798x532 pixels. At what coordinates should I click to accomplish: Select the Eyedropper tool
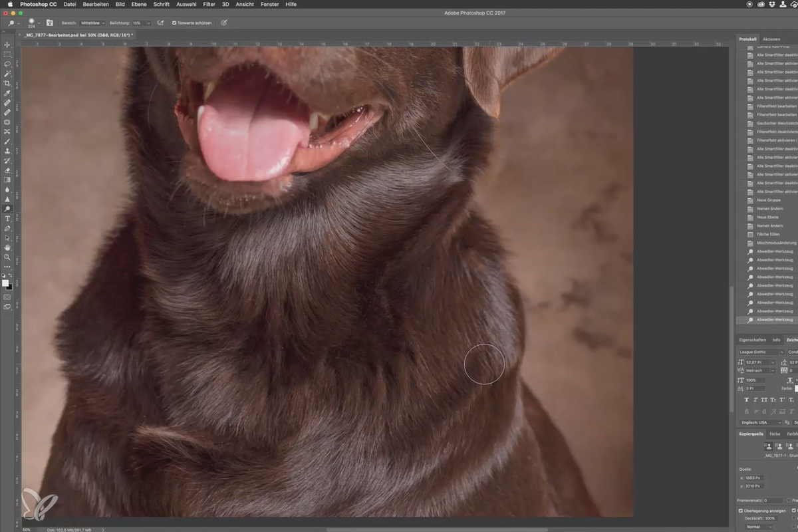pos(7,93)
